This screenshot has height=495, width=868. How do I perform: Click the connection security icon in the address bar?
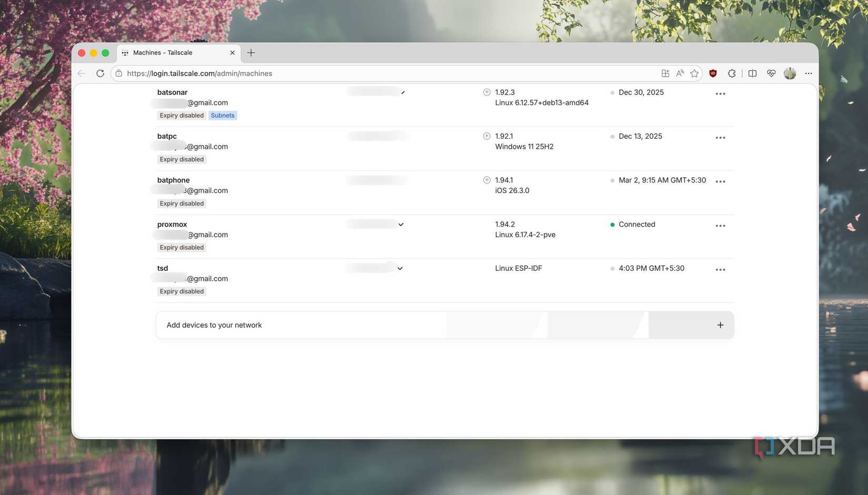click(x=119, y=73)
